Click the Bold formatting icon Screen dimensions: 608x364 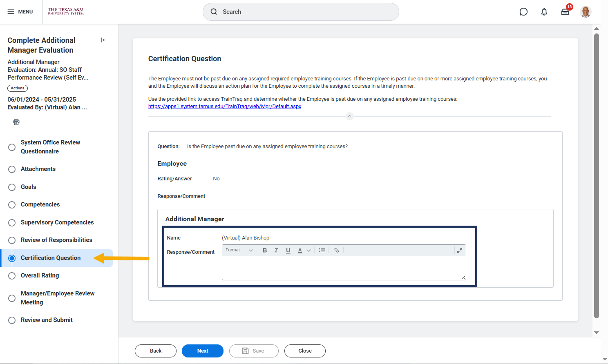(265, 250)
